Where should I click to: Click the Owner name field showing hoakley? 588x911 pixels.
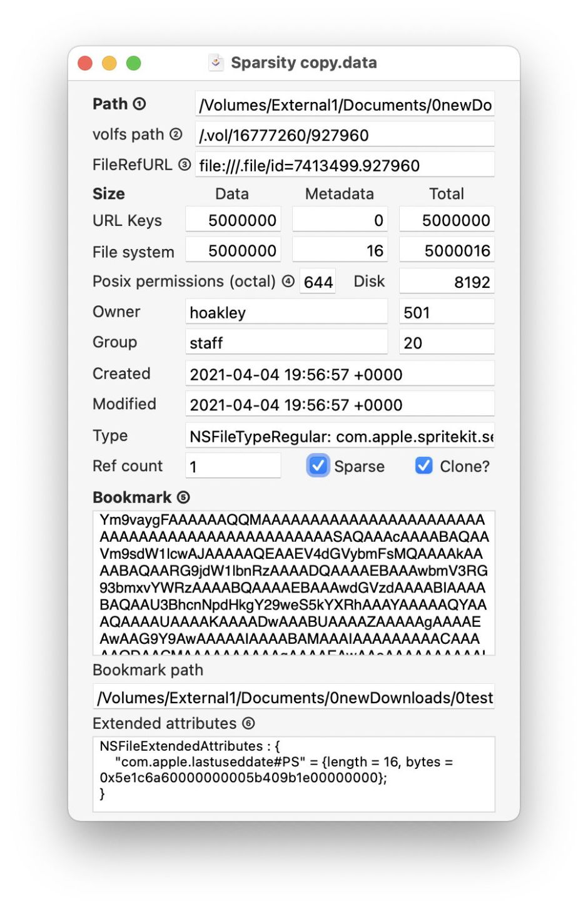286,312
